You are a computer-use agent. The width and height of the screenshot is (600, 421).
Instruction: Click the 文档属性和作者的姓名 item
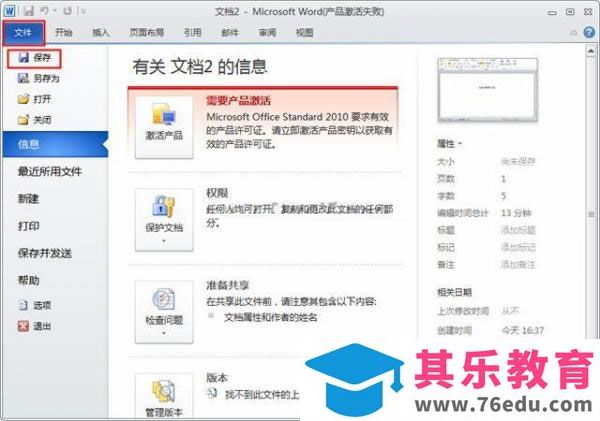[x=271, y=317]
